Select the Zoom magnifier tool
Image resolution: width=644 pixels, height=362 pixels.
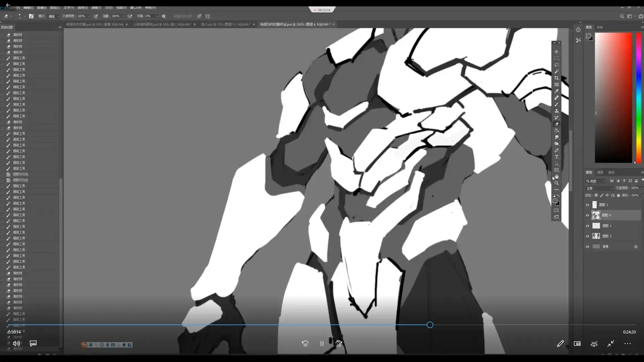tap(556, 183)
